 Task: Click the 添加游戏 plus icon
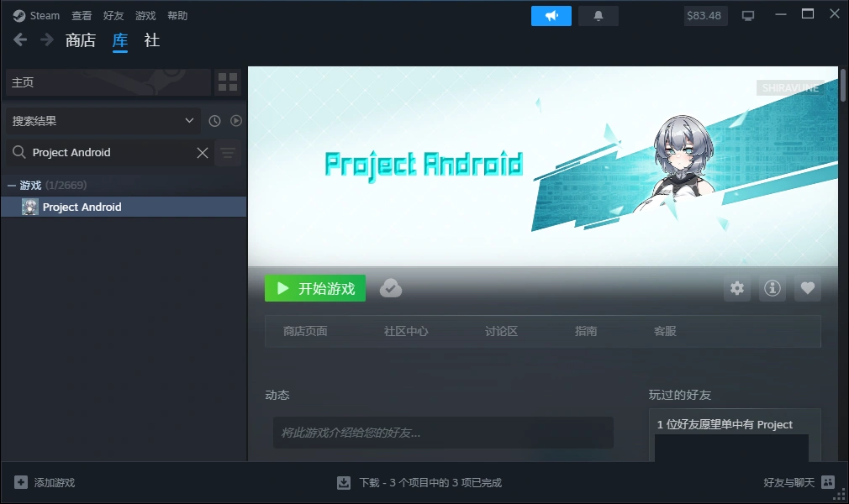20,482
